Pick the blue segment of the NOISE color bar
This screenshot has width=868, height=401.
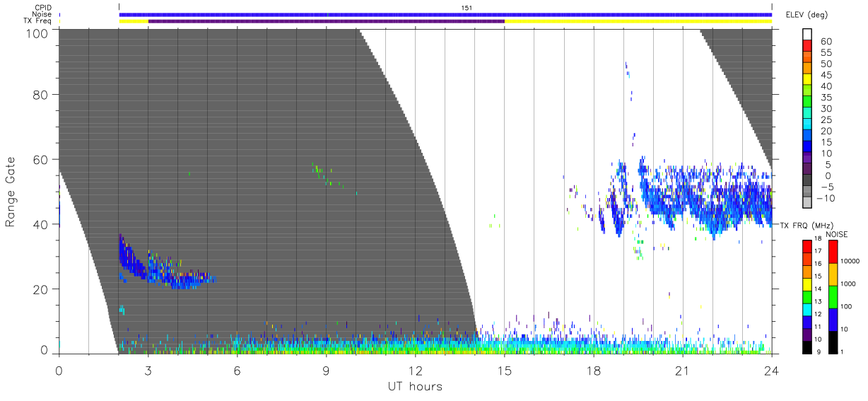coord(833,319)
